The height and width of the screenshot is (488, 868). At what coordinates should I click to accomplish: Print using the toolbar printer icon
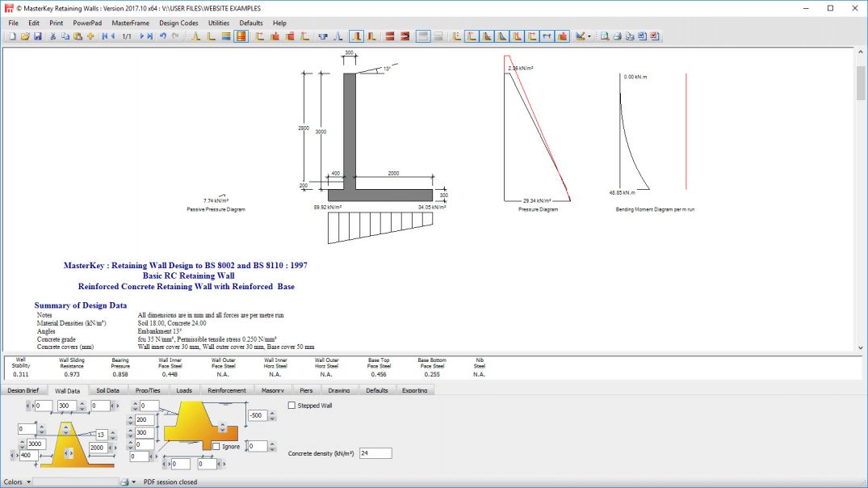tap(617, 36)
